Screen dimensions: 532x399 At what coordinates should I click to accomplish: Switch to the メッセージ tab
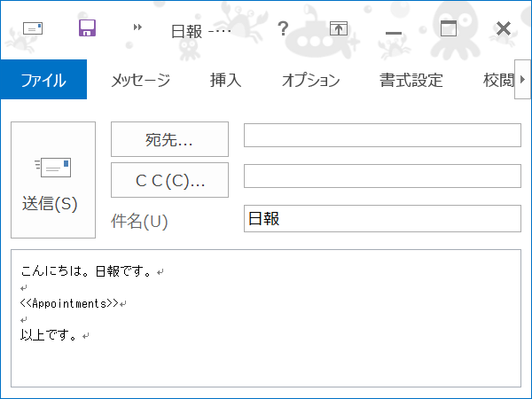[x=140, y=80]
